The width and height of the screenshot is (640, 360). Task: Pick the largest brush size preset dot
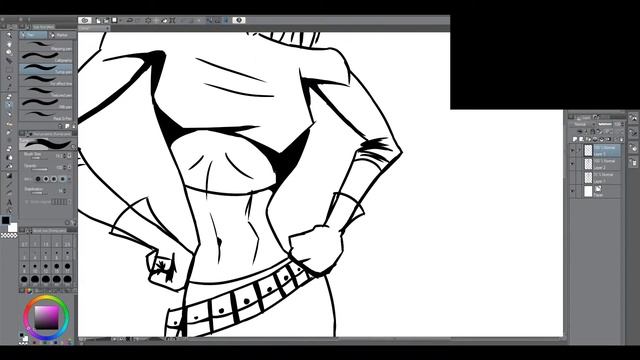coord(68,279)
